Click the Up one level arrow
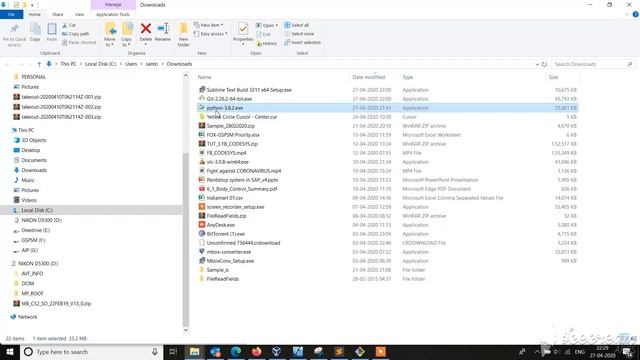Screen dimensions: 640x360 pyautogui.click(x=39, y=64)
